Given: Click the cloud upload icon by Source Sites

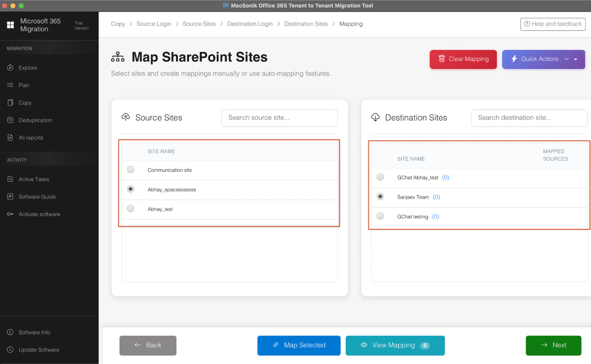Looking at the screenshot, I should [x=126, y=117].
